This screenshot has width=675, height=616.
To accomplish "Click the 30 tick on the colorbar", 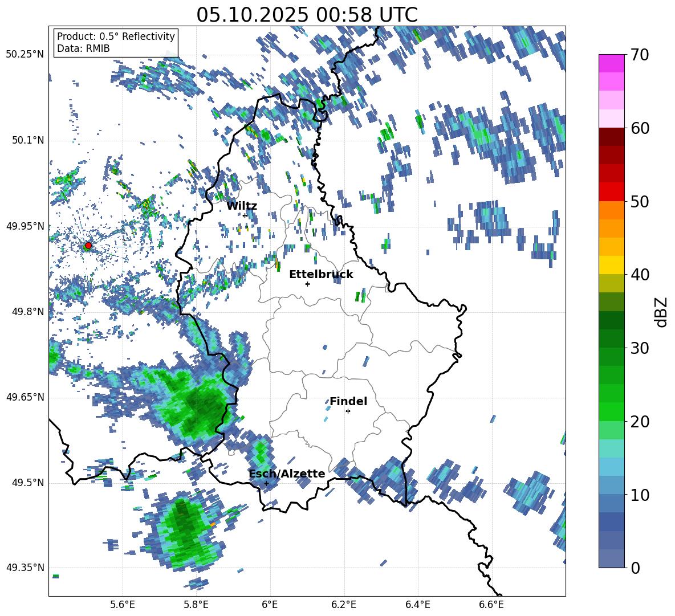I will (x=640, y=348).
